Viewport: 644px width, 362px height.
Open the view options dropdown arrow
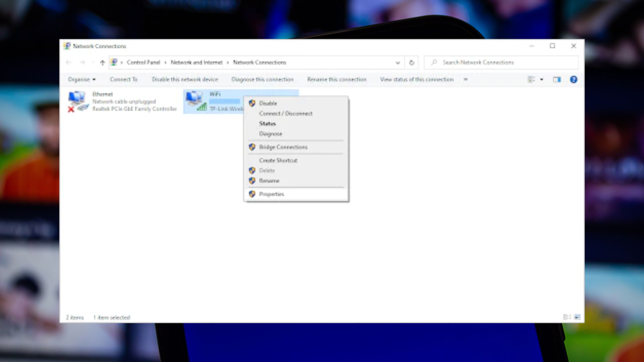click(541, 79)
